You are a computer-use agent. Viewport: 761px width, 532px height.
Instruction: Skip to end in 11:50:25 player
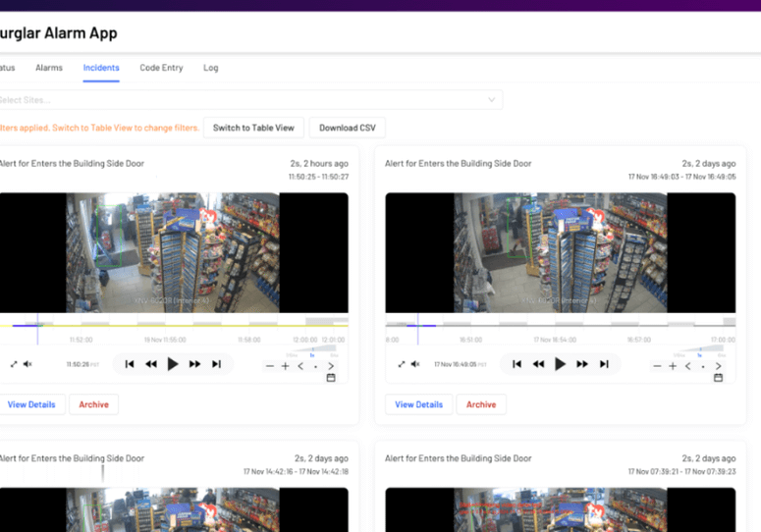pos(216,364)
